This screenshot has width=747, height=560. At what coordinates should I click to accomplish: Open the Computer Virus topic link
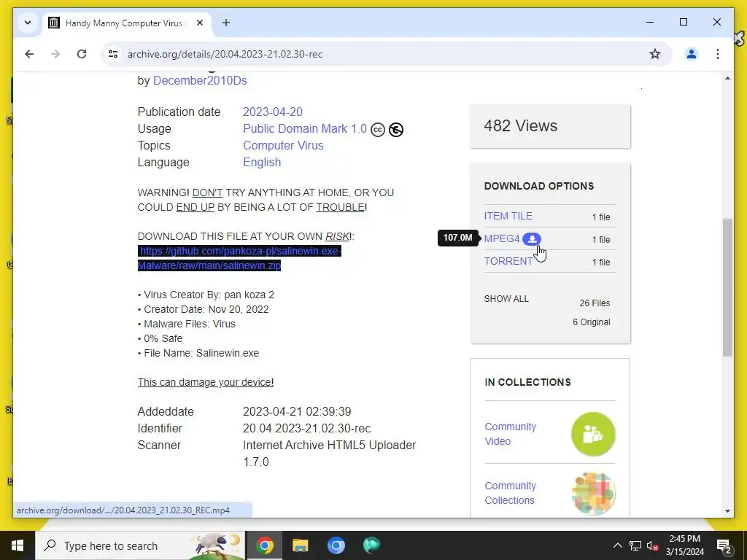(283, 145)
